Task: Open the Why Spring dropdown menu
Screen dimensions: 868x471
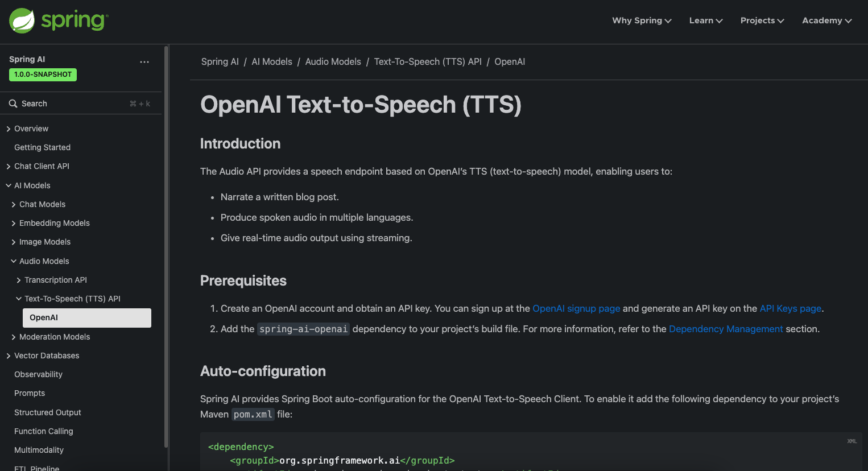Action: pyautogui.click(x=642, y=20)
